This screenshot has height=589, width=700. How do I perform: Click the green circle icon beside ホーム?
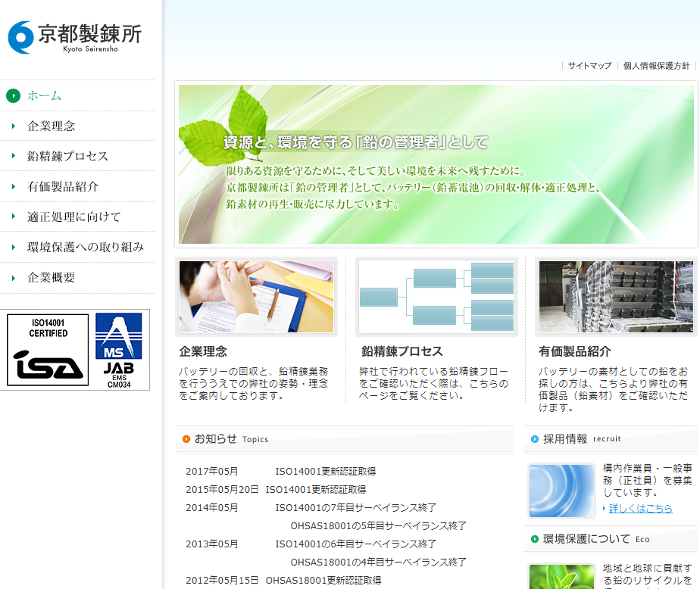pyautogui.click(x=13, y=95)
